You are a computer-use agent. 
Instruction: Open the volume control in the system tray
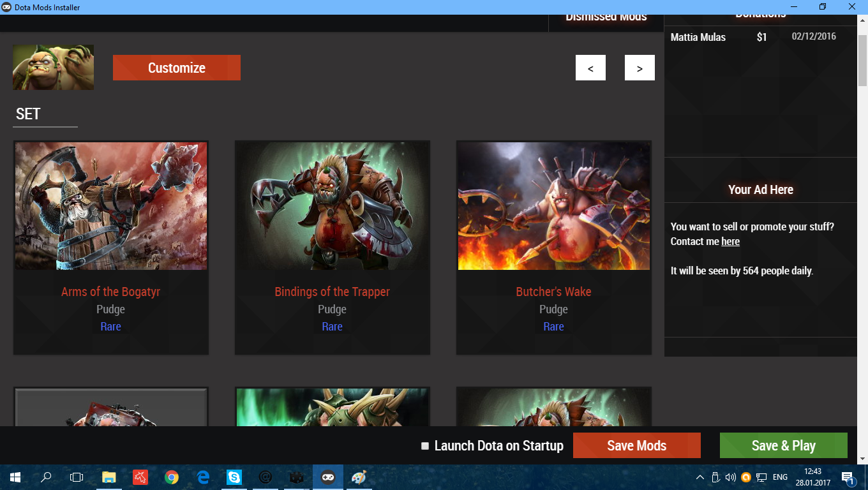tap(731, 477)
